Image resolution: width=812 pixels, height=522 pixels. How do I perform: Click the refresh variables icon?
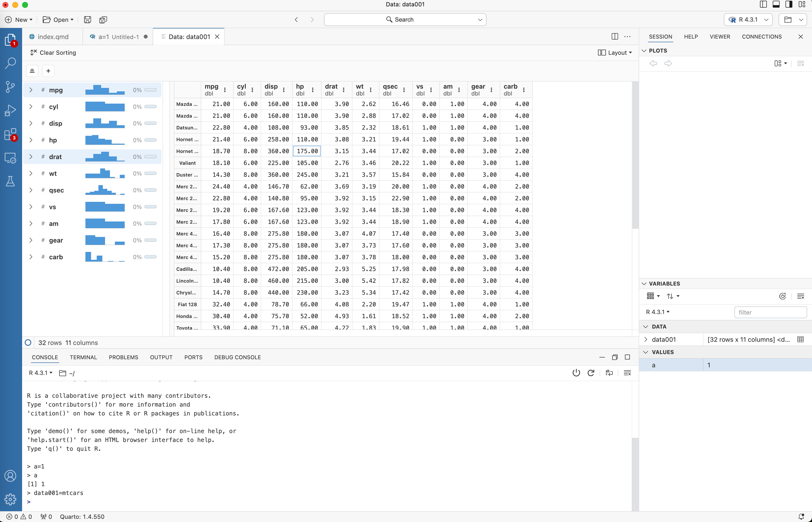point(783,296)
